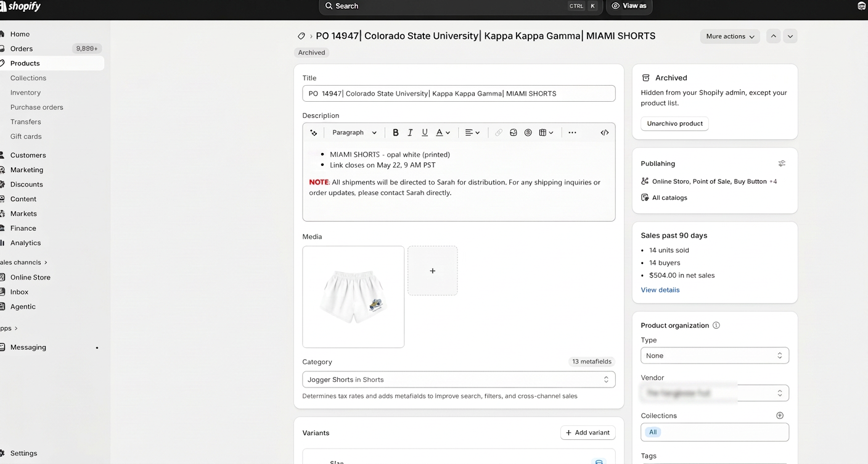Image resolution: width=868 pixels, height=464 pixels.
Task: Expand the Sales channels chevron
Action: click(46, 262)
